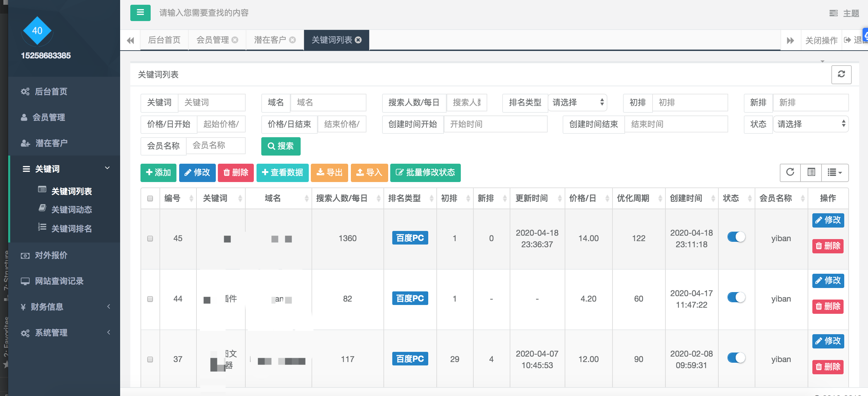Collapse the 关键词 sidebar section
Viewport: 868px width, 396px height.
pyautogui.click(x=64, y=169)
